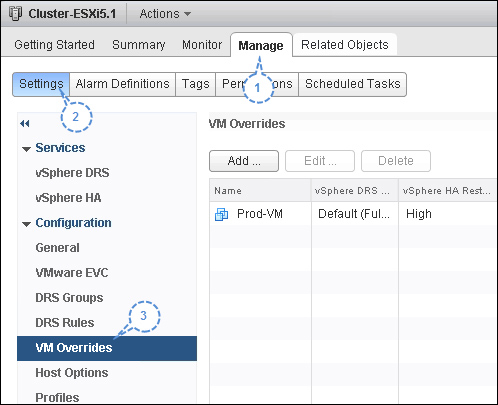The width and height of the screenshot is (498, 405).
Task: Open DRS Rules configuration
Action: pos(65,323)
